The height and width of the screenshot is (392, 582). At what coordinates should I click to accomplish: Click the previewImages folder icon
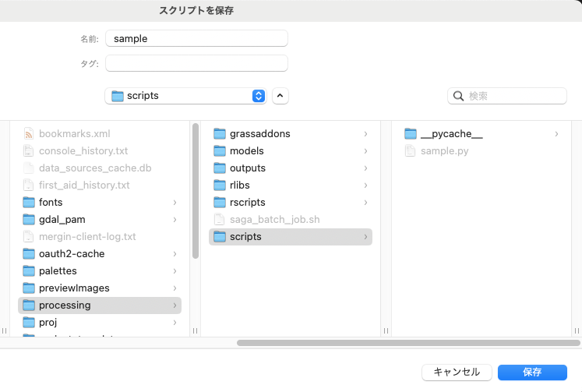29,288
